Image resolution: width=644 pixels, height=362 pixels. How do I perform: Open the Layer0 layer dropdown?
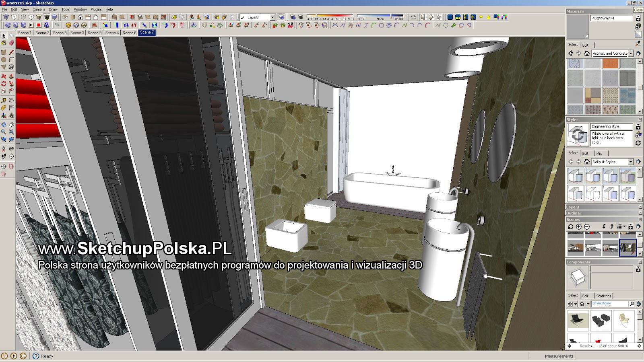pos(272,17)
